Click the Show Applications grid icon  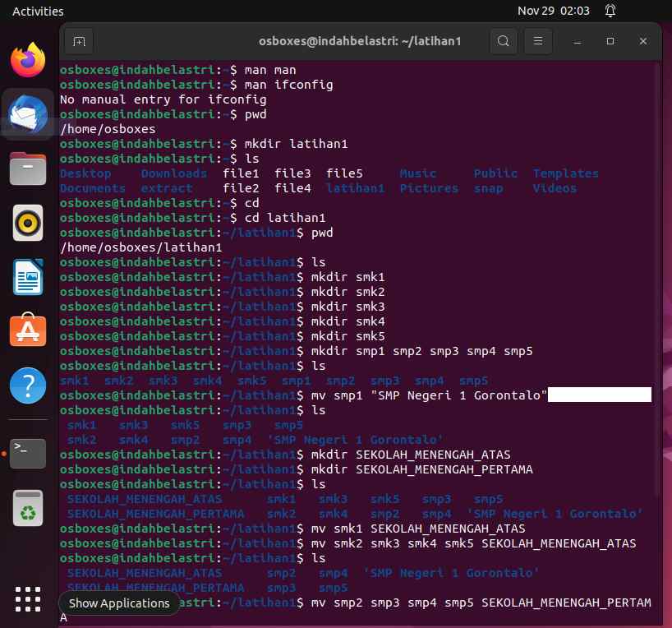pyautogui.click(x=28, y=599)
